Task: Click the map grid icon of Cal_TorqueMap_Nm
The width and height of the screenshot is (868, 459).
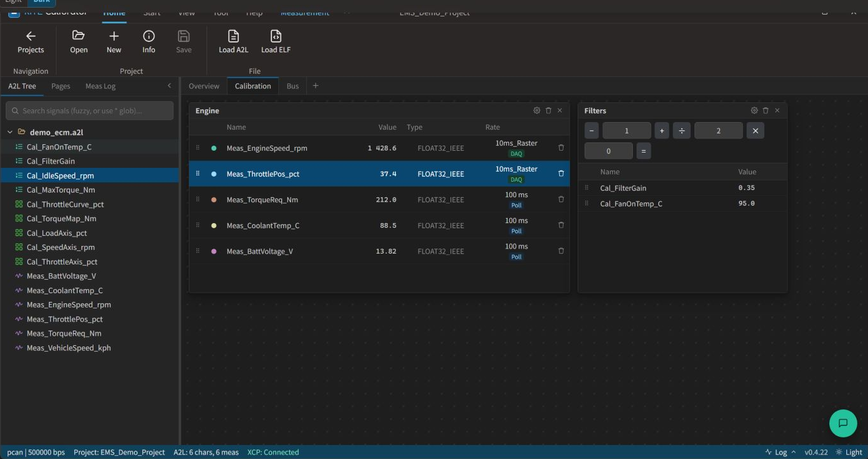Action: coord(18,219)
